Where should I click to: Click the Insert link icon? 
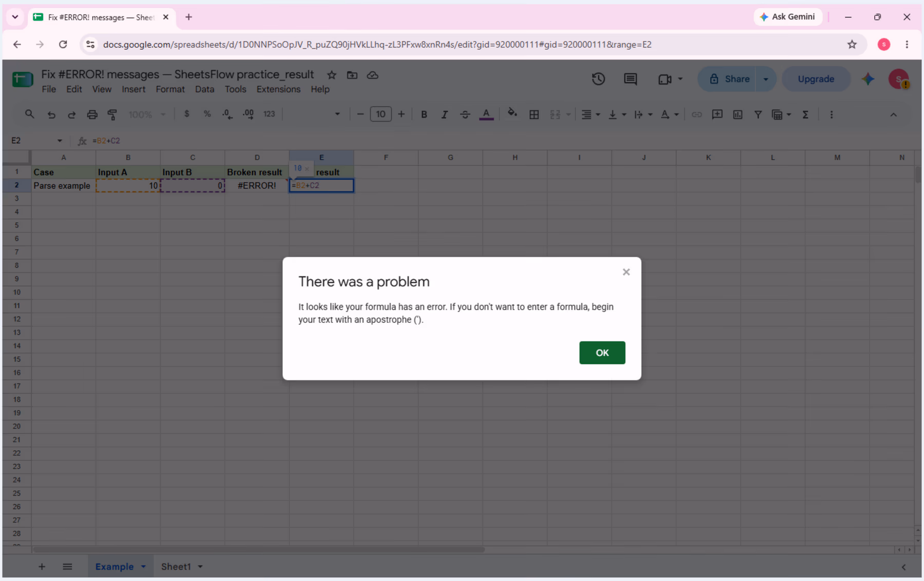pos(697,114)
